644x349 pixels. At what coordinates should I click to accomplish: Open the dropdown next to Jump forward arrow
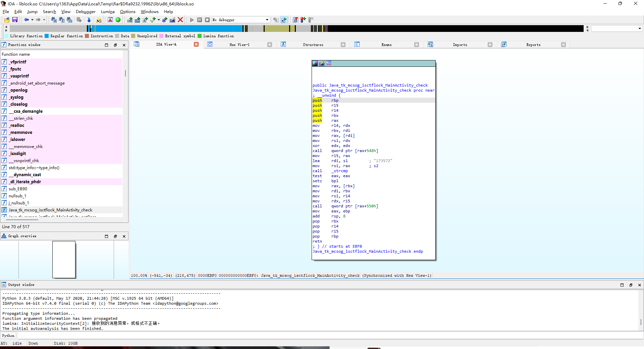[44, 20]
